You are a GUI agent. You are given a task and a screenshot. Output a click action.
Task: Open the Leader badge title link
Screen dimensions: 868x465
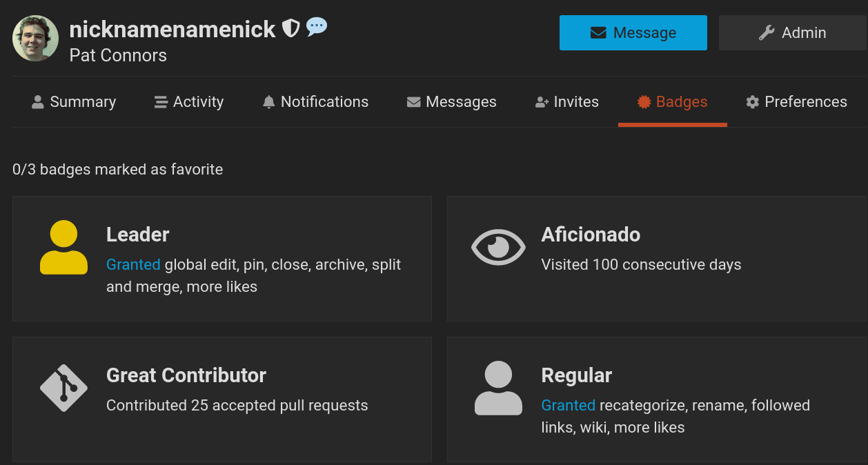point(138,235)
